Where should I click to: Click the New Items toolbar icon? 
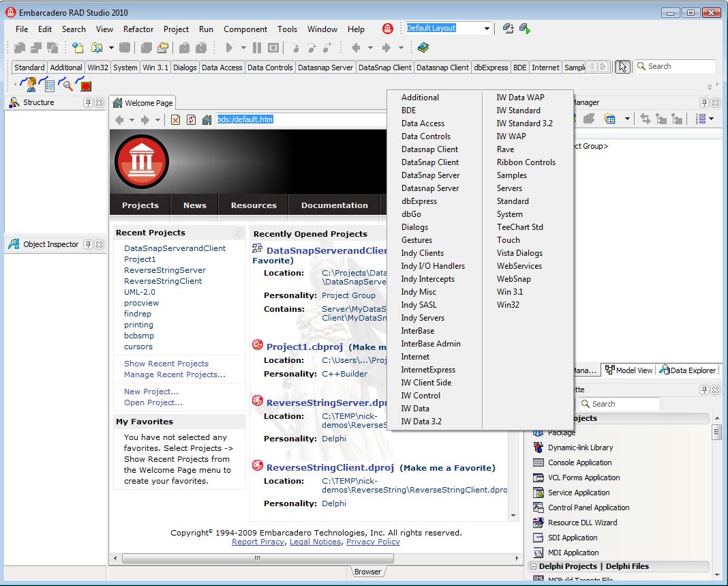(78, 48)
